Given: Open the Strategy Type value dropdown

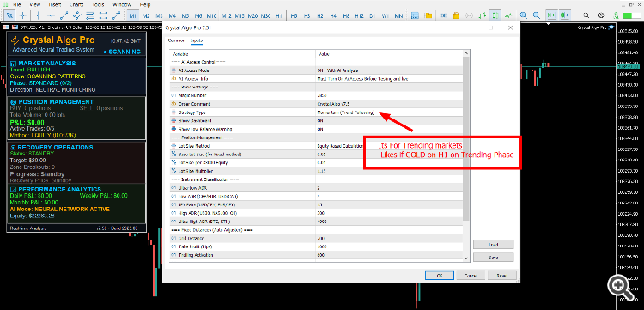Looking at the screenshot, I should [389, 112].
